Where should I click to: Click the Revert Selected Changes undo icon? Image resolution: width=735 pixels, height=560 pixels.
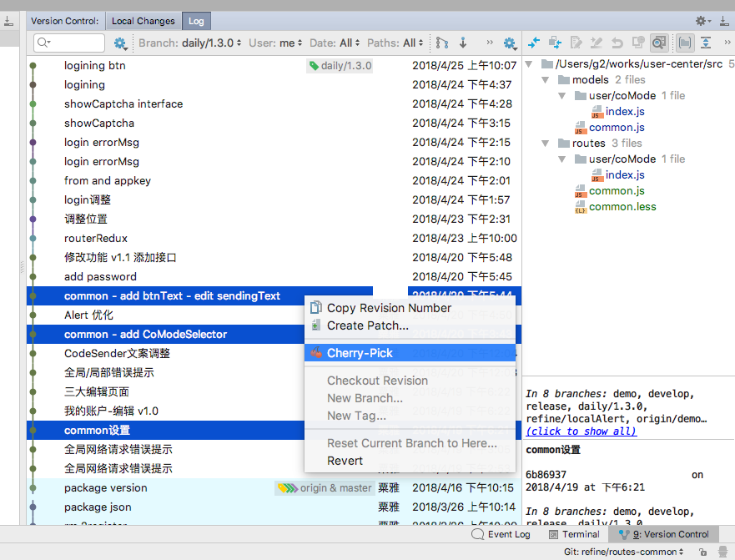point(617,43)
